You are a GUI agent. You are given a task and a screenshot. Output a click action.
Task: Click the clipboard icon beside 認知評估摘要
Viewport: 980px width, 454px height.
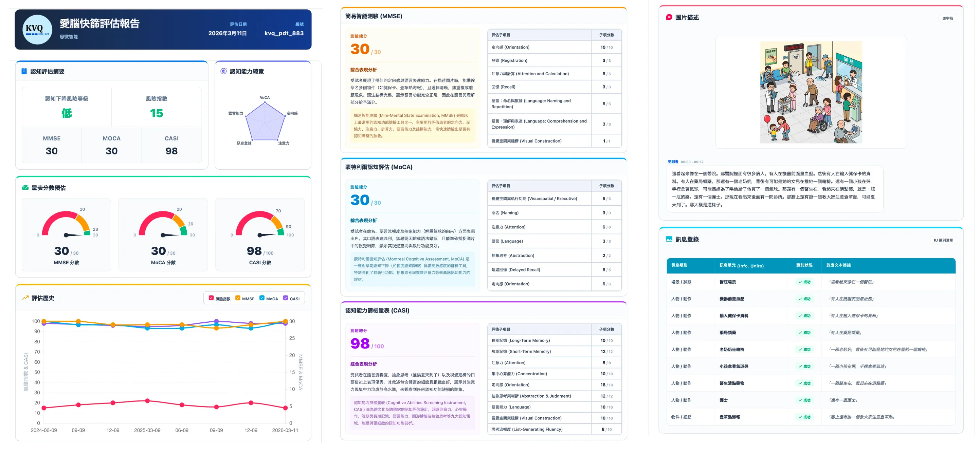click(x=24, y=71)
